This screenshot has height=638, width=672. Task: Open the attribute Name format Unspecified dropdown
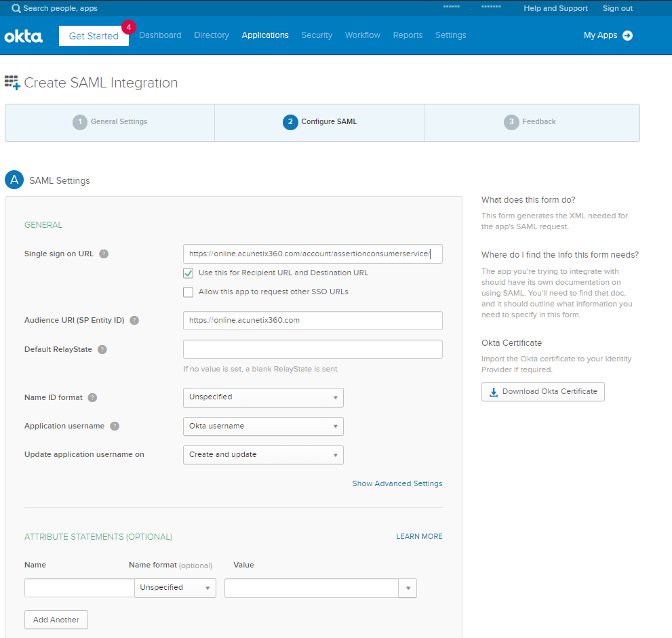click(x=175, y=588)
